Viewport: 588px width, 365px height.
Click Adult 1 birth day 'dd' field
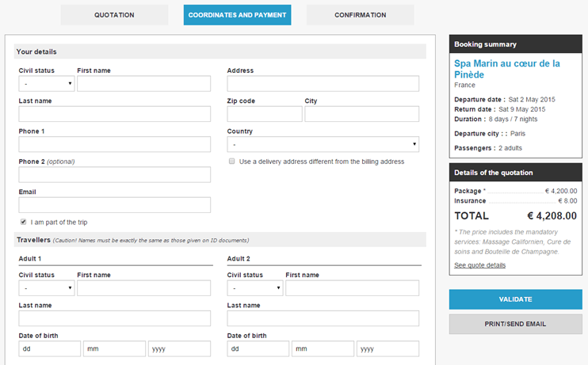click(50, 349)
